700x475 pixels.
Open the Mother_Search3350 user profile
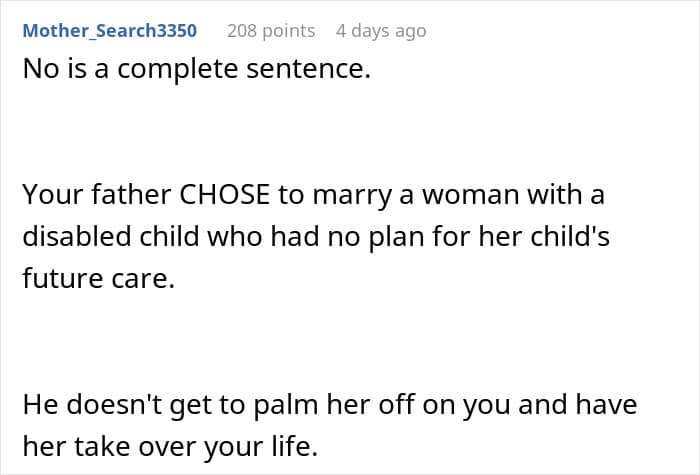click(109, 31)
